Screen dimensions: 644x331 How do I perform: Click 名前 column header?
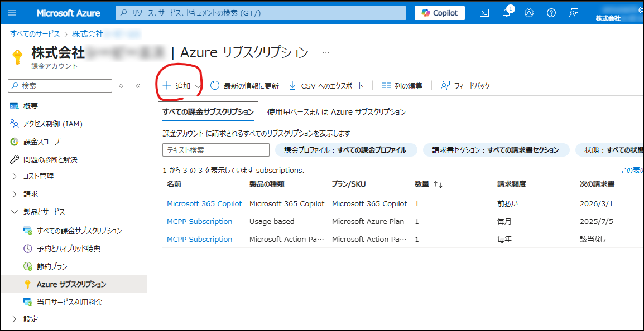pyautogui.click(x=174, y=184)
